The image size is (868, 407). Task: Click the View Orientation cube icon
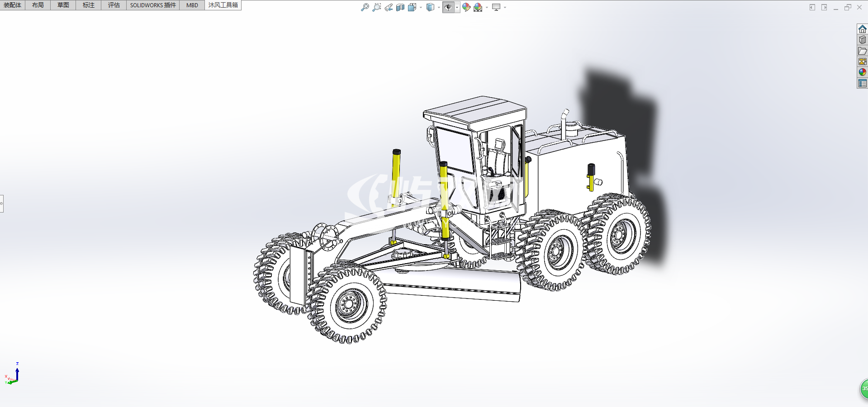tap(412, 7)
